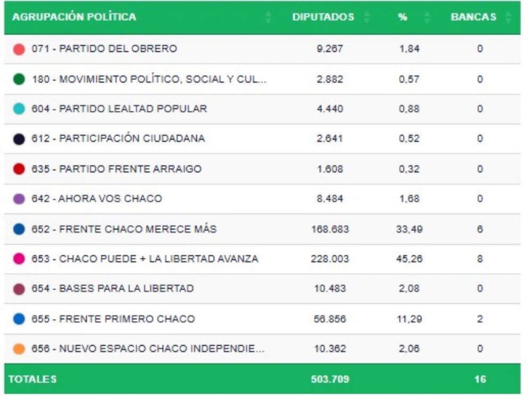Click the Diputados column header text
This screenshot has height=399, width=532.
click(x=323, y=17)
